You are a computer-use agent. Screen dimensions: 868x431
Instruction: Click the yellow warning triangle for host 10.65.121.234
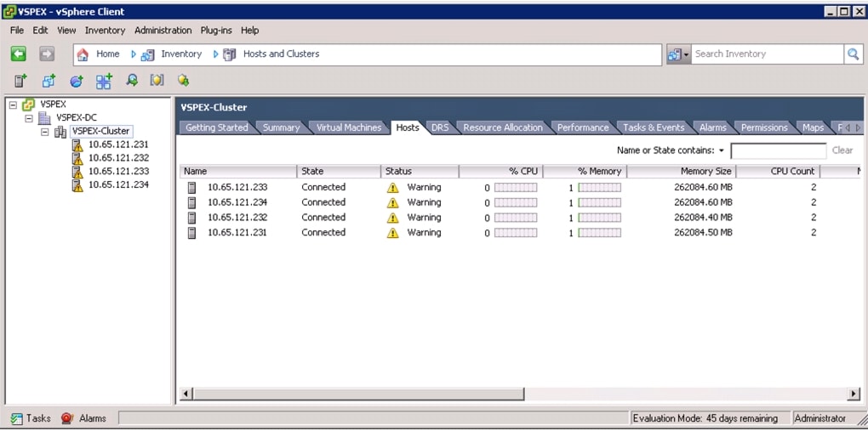tap(392, 202)
